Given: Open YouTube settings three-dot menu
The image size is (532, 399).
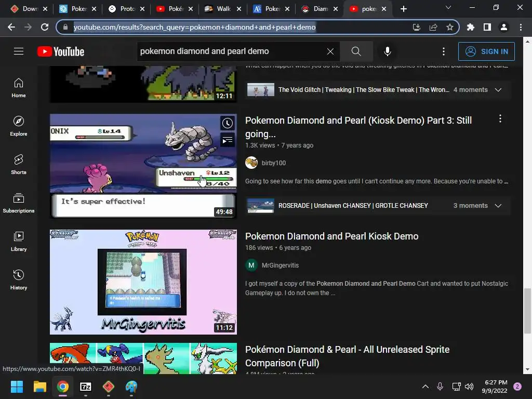Looking at the screenshot, I should pyautogui.click(x=444, y=51).
